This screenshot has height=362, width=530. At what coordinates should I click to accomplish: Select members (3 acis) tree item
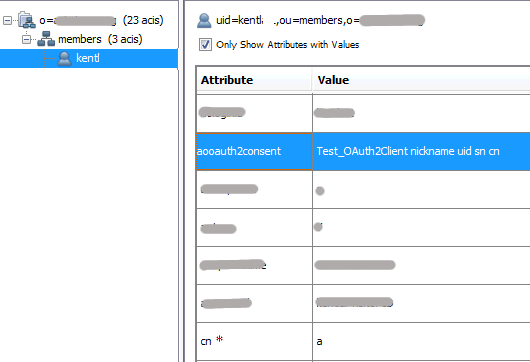[x=100, y=39]
